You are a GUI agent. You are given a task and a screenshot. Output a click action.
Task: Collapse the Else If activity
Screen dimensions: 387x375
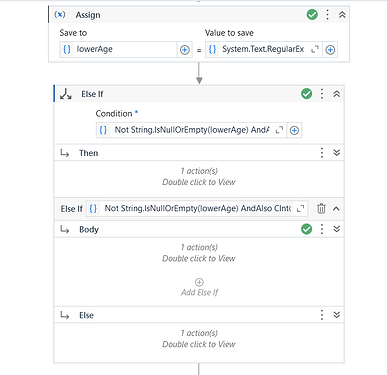337,94
